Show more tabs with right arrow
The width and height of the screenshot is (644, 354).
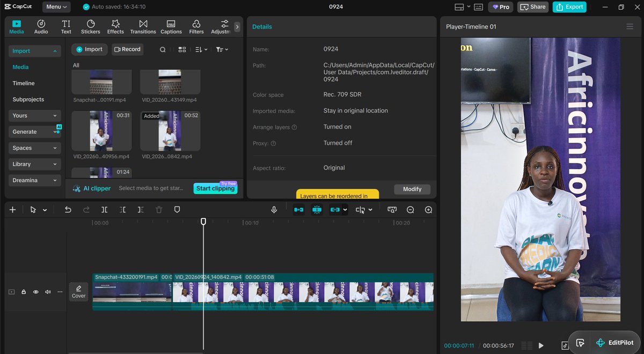click(x=237, y=27)
